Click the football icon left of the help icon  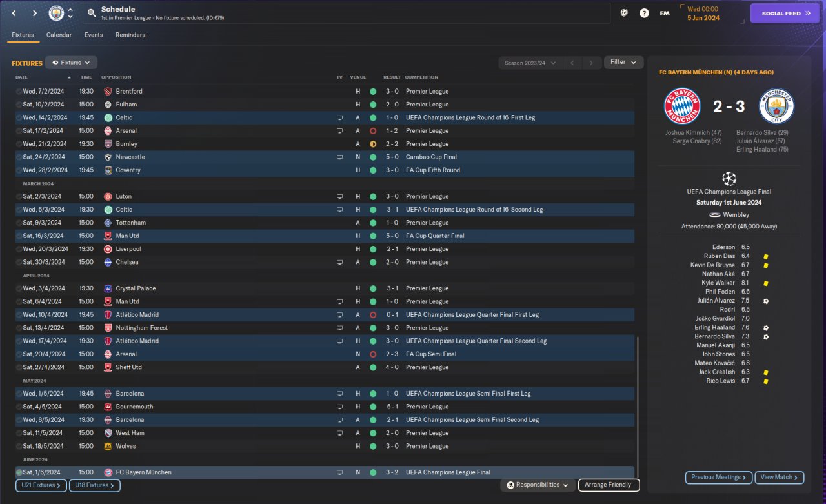pyautogui.click(x=623, y=13)
